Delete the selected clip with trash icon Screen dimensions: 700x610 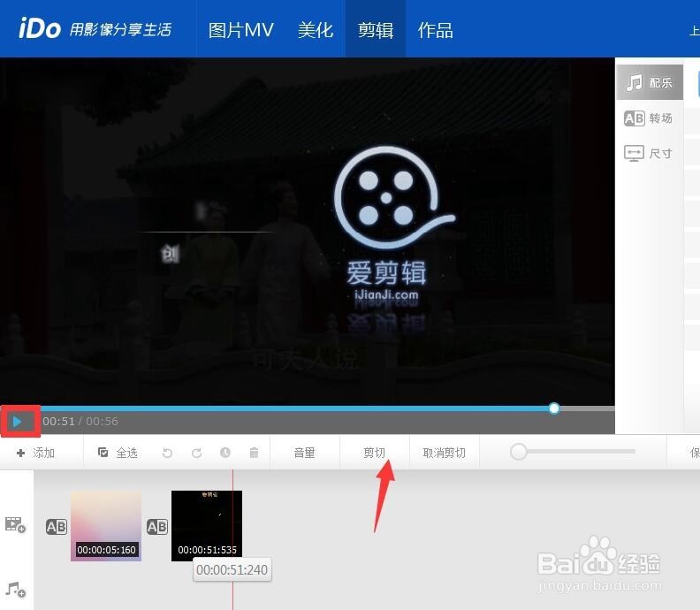254,453
